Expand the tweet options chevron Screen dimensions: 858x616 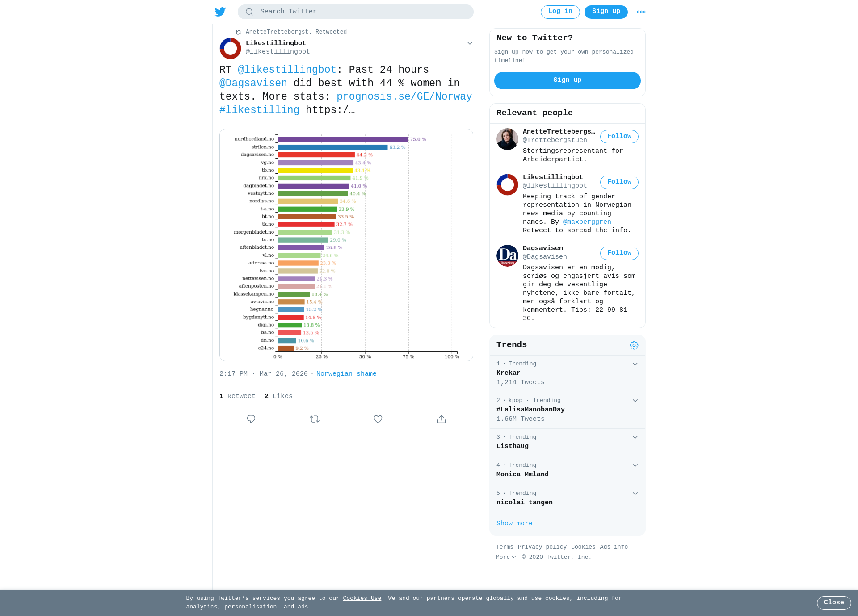470,43
